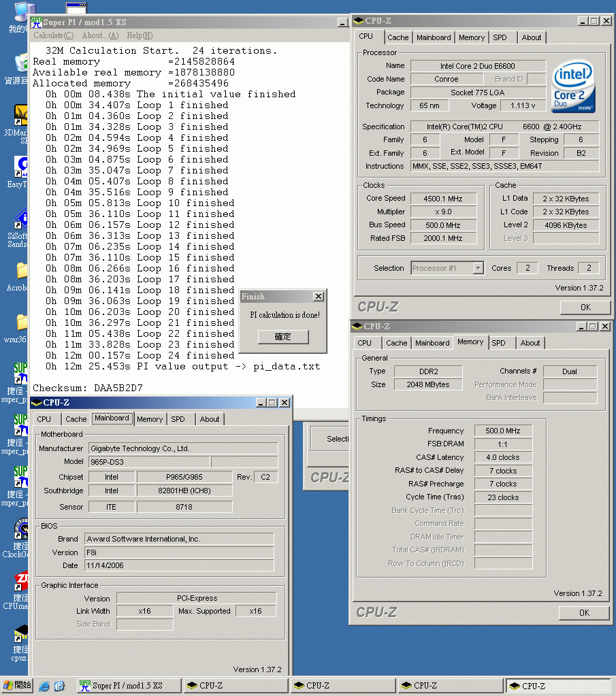The width and height of the screenshot is (616, 696).
Task: Switch to Super PI taskbar button
Action: coord(129,685)
